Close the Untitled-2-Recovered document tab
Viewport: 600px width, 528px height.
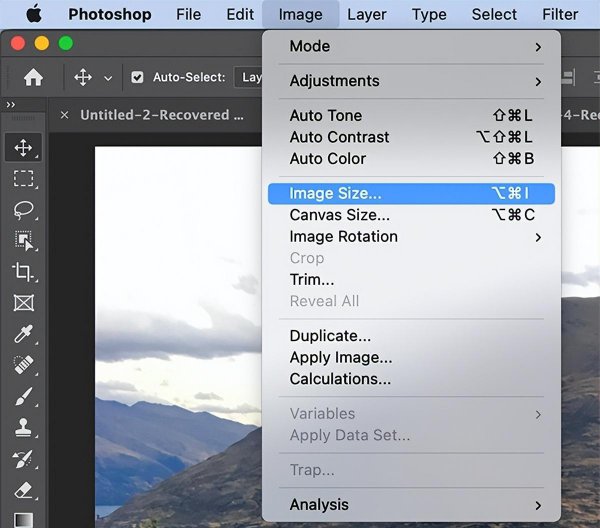64,115
